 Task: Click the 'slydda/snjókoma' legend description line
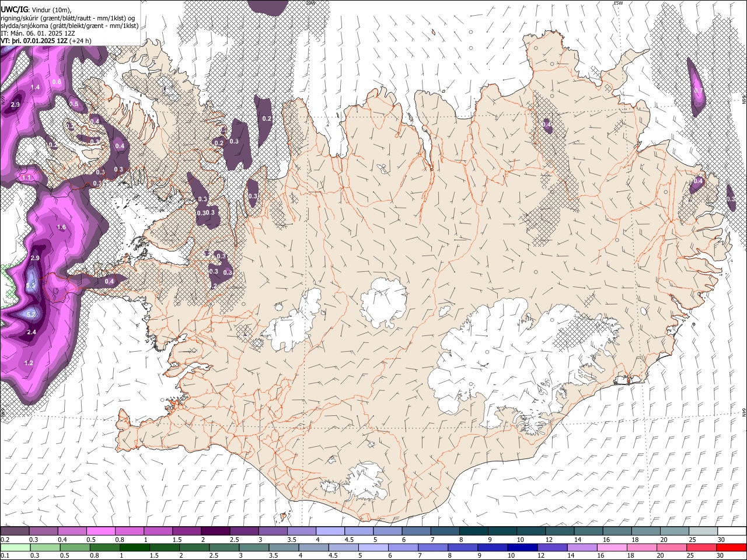coord(69,26)
